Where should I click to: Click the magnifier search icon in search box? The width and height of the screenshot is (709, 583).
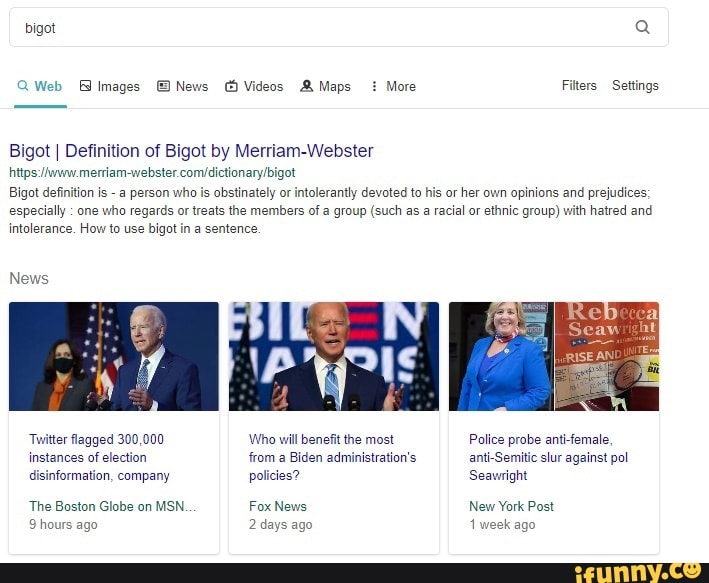coord(642,27)
